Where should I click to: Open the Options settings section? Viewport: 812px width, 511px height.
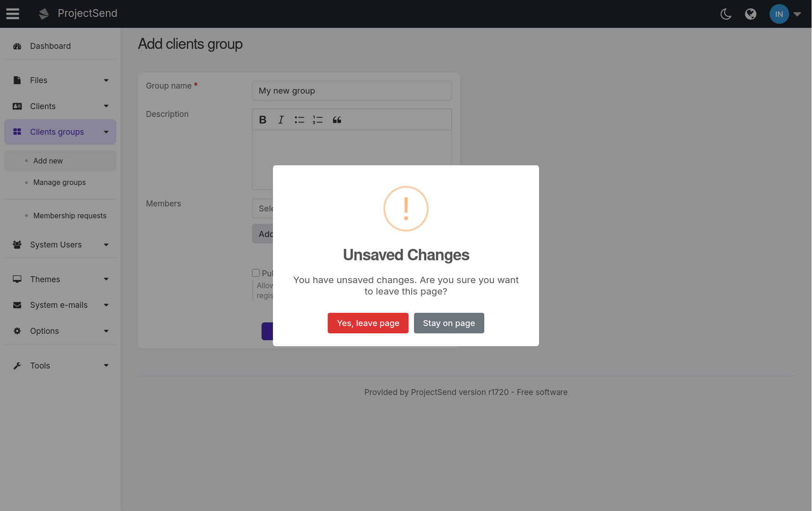[x=44, y=331]
